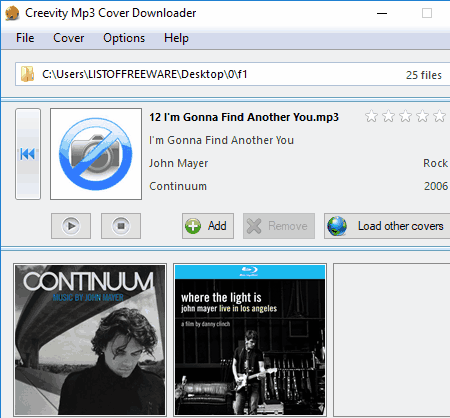The height and width of the screenshot is (418, 450).
Task: Click the no-cover camera placeholder image
Action: coord(96,154)
